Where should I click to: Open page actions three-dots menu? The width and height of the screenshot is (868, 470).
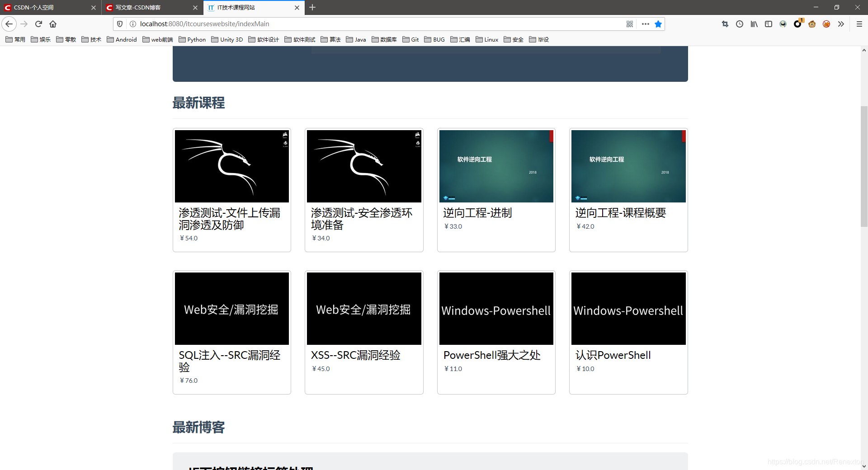point(645,24)
